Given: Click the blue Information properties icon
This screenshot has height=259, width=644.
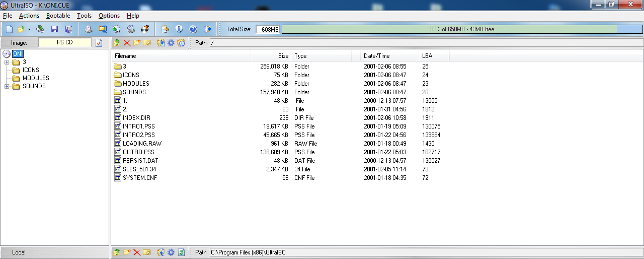Looking at the screenshot, I should point(179,29).
